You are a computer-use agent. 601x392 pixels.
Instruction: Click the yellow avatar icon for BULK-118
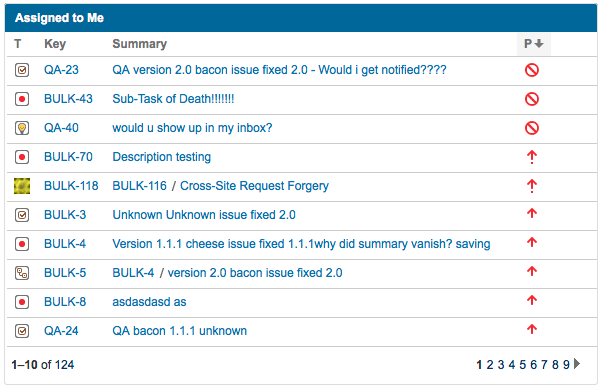(22, 186)
